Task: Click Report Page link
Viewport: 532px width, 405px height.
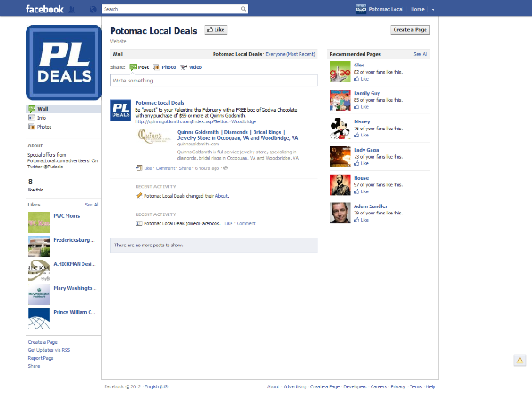Action: [x=41, y=358]
